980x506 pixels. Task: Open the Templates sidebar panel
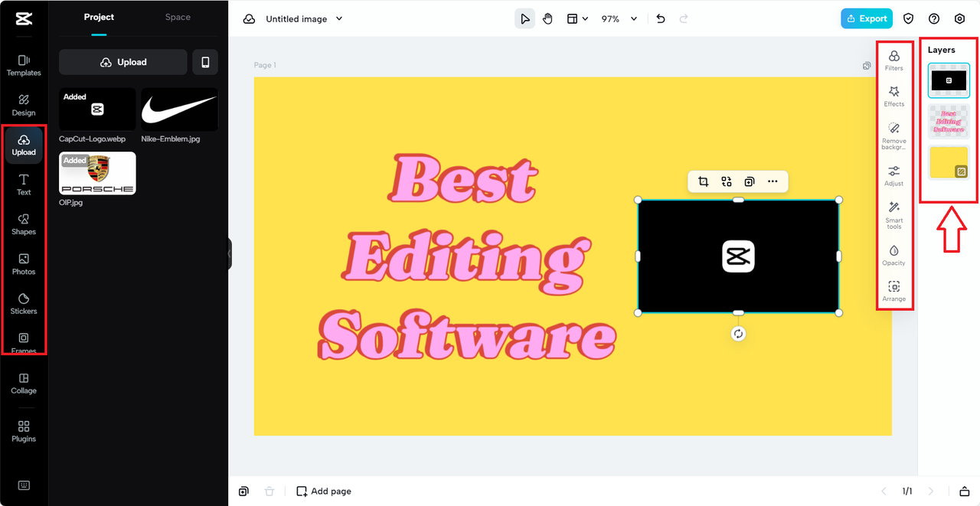[x=24, y=65]
